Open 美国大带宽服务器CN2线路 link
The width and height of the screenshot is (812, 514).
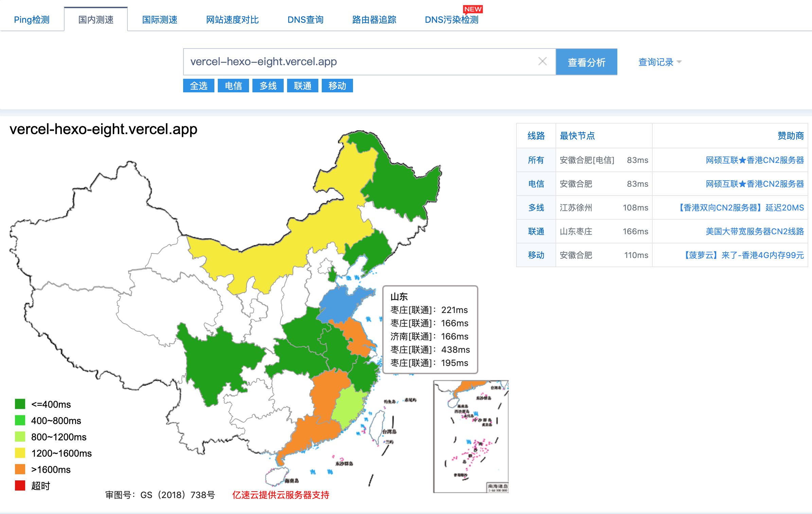(x=755, y=231)
